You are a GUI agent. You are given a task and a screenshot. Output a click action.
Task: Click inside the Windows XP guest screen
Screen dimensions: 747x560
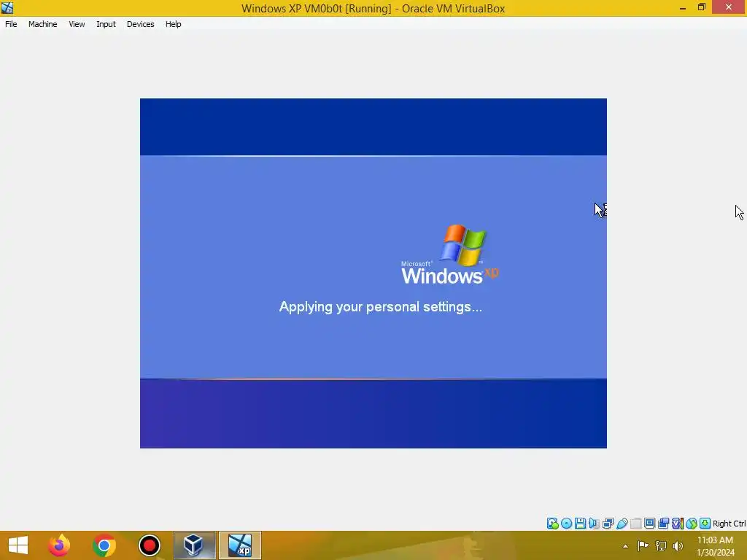pyautogui.click(x=373, y=273)
